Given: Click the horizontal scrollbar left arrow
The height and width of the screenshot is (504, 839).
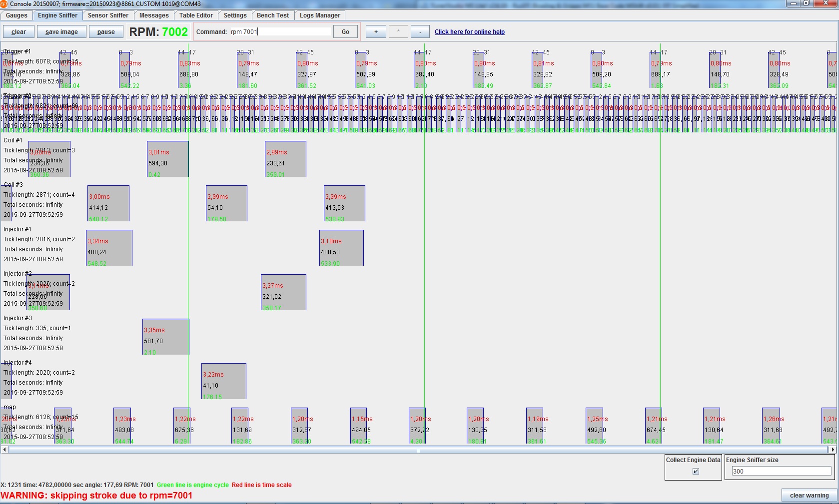Looking at the screenshot, I should 4,450.
